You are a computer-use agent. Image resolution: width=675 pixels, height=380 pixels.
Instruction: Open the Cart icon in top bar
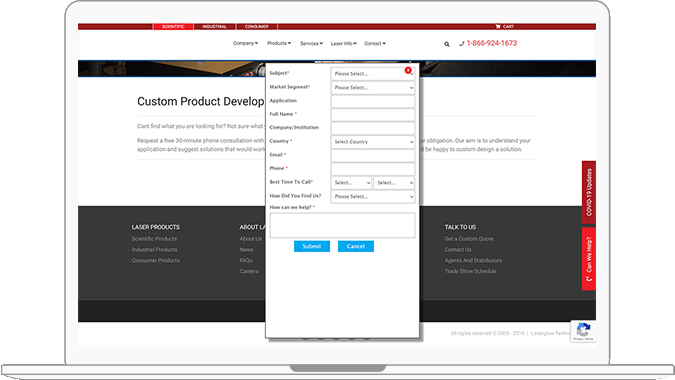tap(505, 27)
